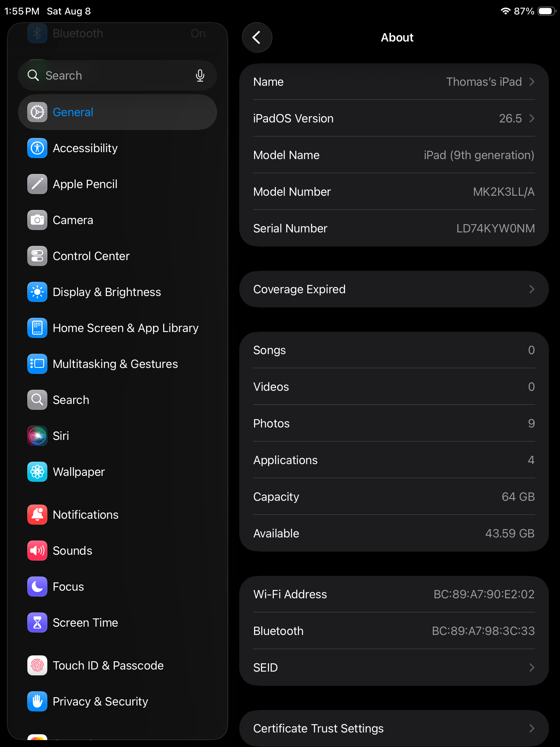Screen dimensions: 560x747
Task: Tap the Model Number MK2K3LL/A value
Action: (x=504, y=192)
